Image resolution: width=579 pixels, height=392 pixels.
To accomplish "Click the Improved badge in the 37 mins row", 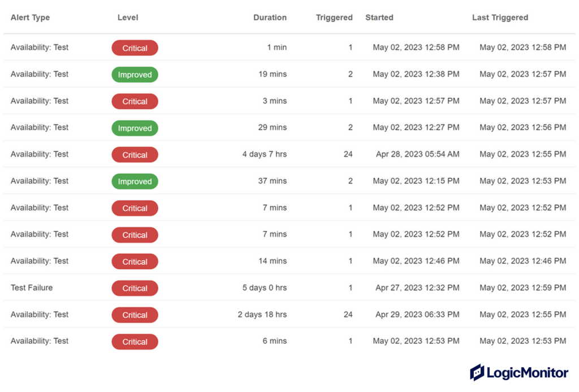I will pos(135,182).
